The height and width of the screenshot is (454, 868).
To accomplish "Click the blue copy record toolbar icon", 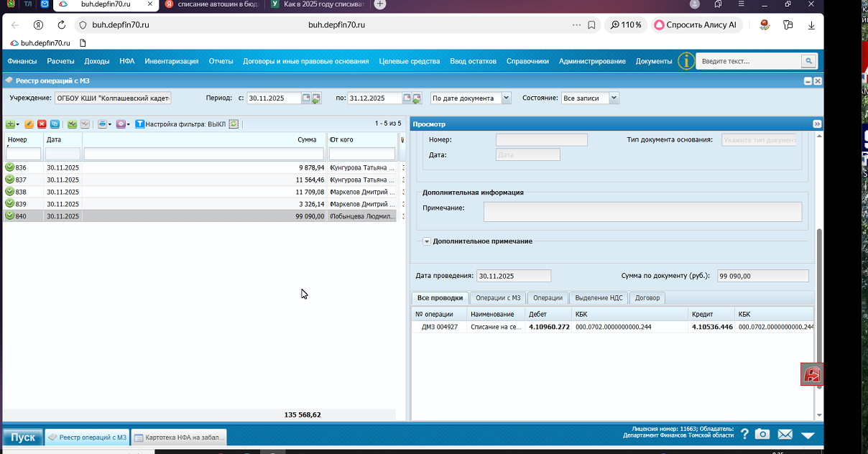I will coord(55,124).
